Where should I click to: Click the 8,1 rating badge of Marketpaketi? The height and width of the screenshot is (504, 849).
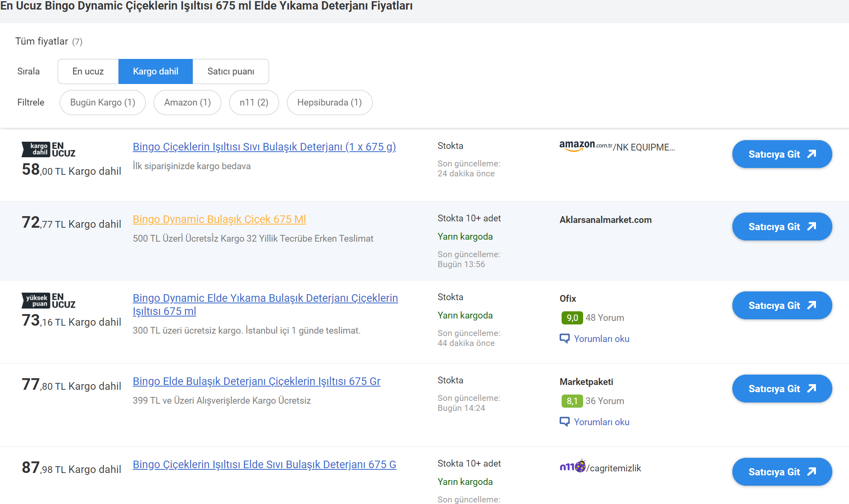[572, 401]
